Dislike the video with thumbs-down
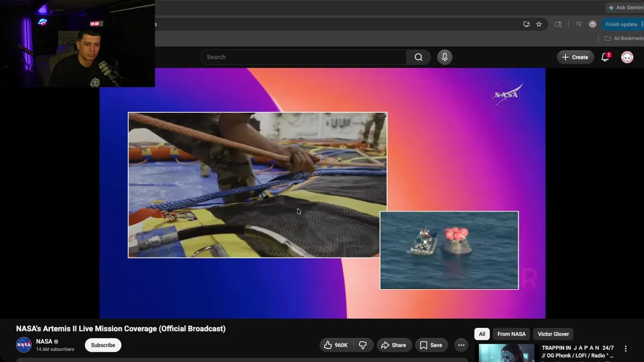This screenshot has width=644, height=362. point(363,345)
